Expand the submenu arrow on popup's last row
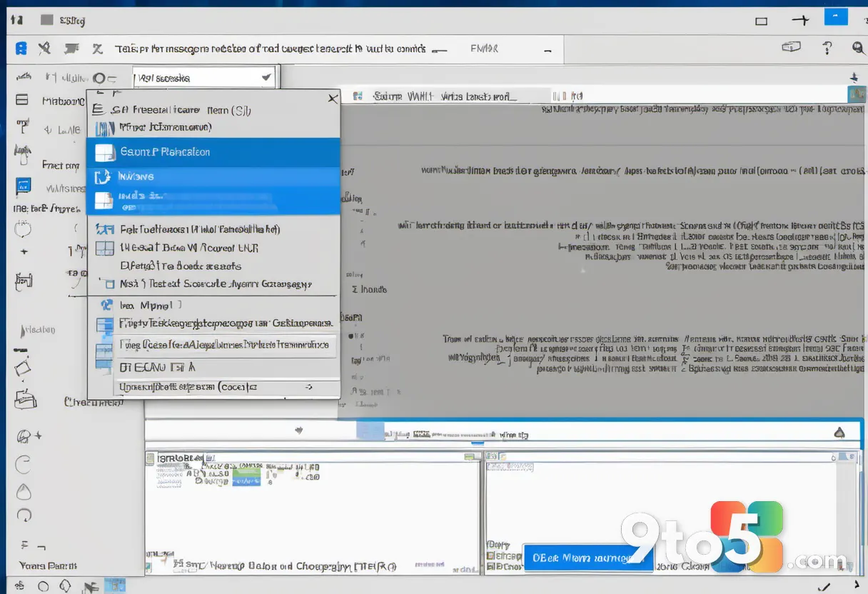This screenshot has height=594, width=868. pyautogui.click(x=308, y=387)
